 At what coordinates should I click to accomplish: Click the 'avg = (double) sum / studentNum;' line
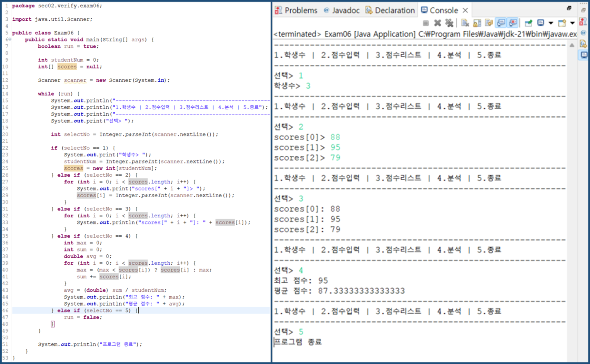tap(115, 290)
